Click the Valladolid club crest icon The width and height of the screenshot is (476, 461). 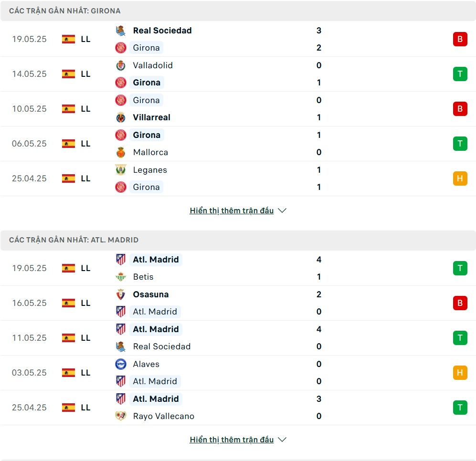pos(120,65)
